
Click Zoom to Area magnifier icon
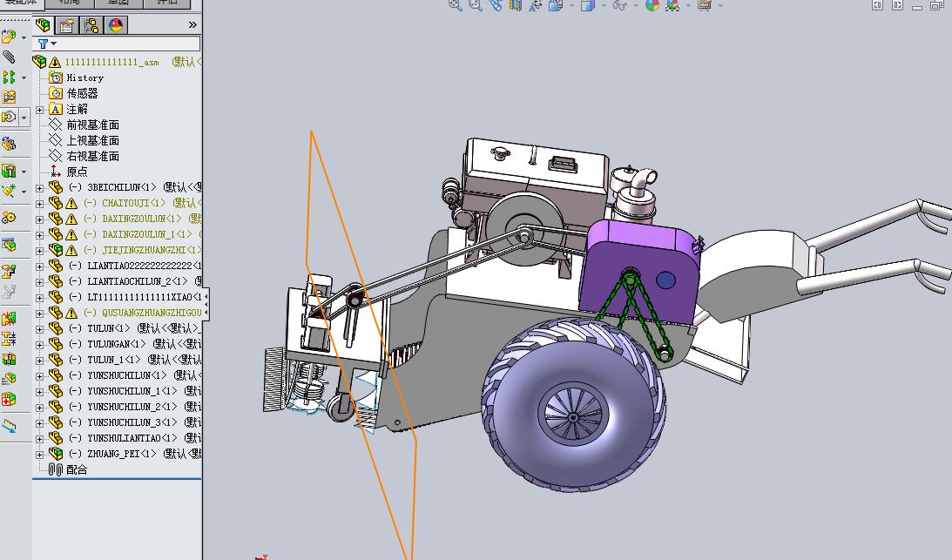click(476, 5)
